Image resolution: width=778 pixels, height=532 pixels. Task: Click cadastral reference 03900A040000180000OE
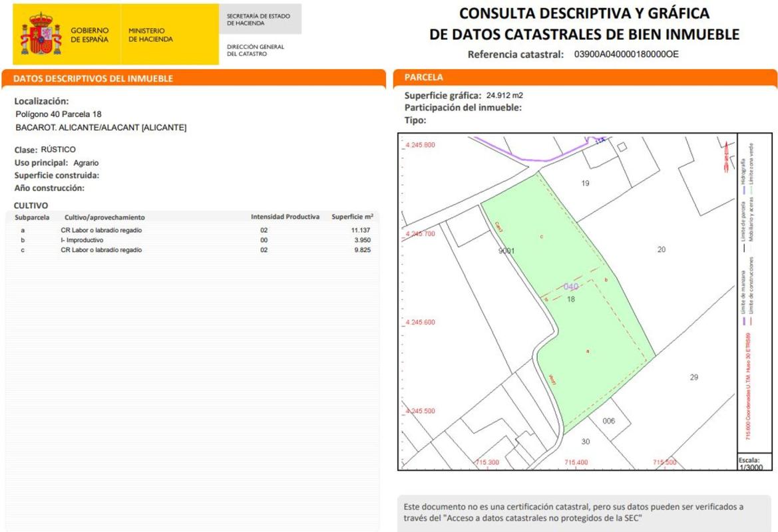click(x=626, y=54)
